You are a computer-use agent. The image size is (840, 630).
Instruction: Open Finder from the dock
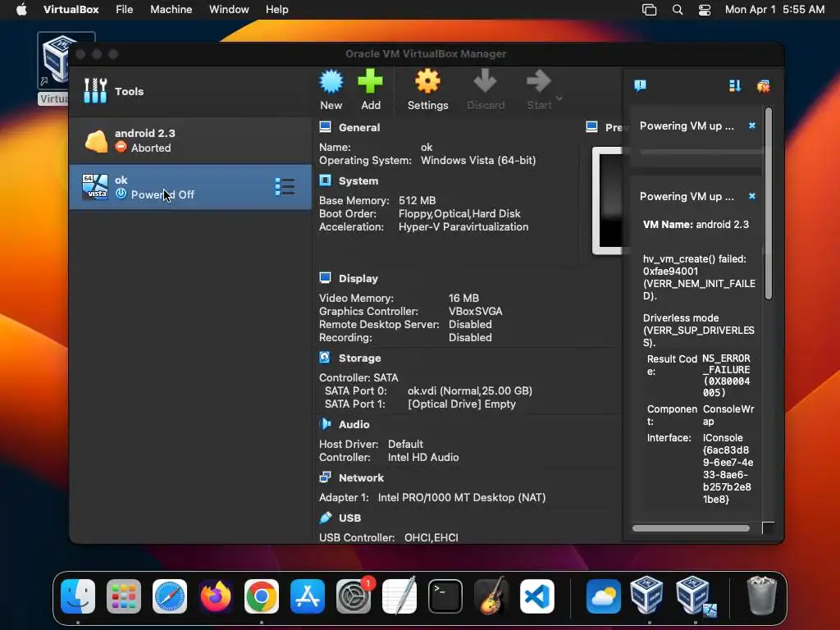78,596
